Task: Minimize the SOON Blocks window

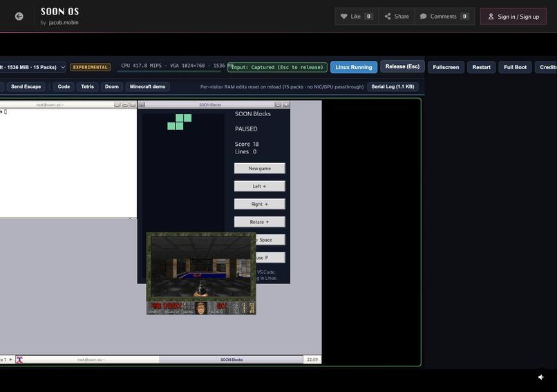Action: (x=278, y=104)
